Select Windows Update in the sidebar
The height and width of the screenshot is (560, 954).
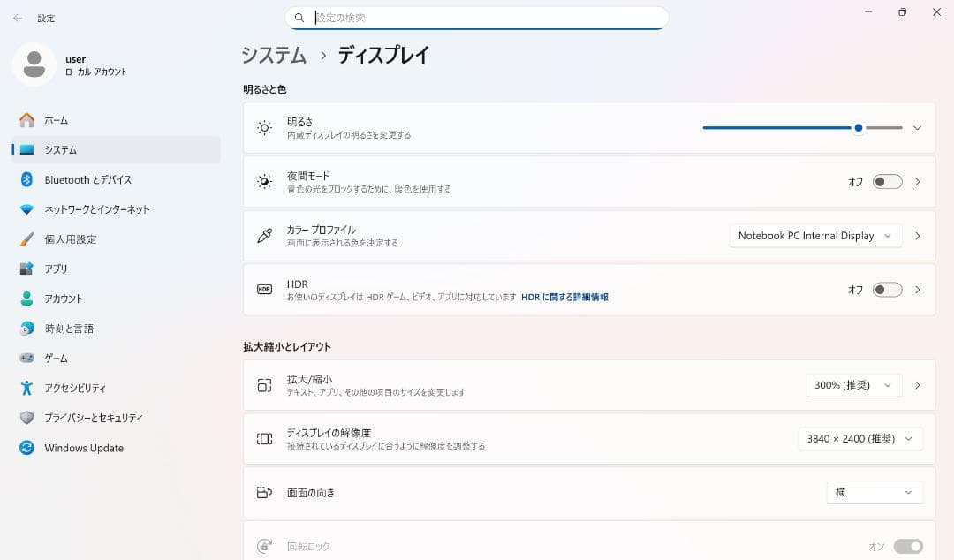point(84,448)
